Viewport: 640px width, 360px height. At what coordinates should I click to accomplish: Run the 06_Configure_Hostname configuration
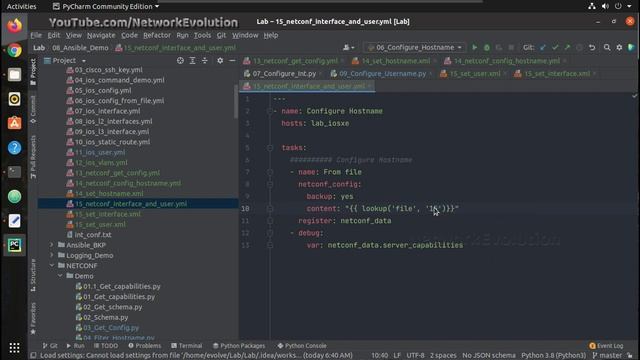click(x=474, y=47)
